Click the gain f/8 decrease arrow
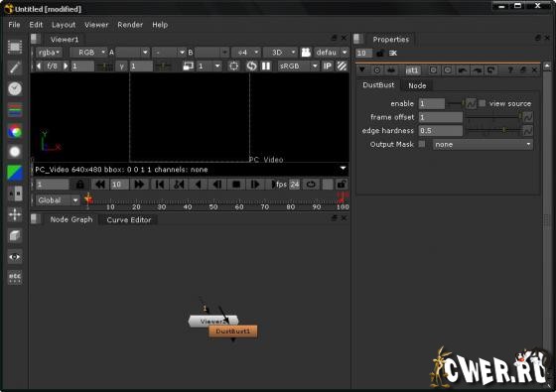 coord(39,65)
